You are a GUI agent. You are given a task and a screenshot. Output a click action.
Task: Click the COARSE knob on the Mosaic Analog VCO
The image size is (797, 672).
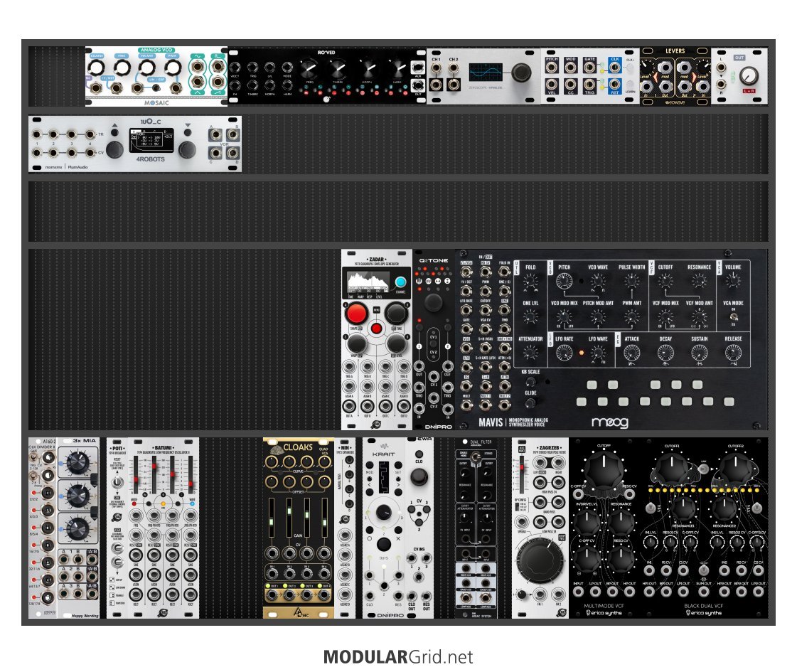95,68
